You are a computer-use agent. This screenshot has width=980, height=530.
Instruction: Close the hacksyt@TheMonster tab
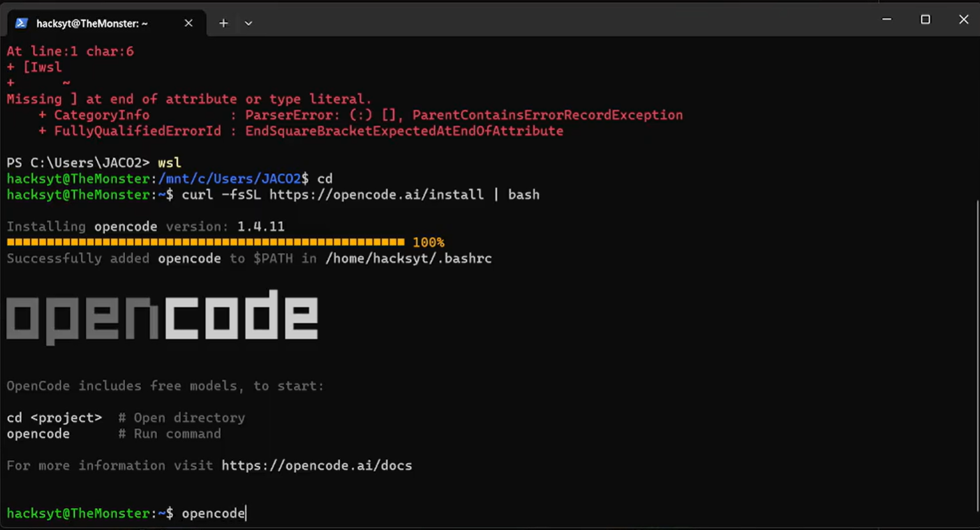click(188, 23)
